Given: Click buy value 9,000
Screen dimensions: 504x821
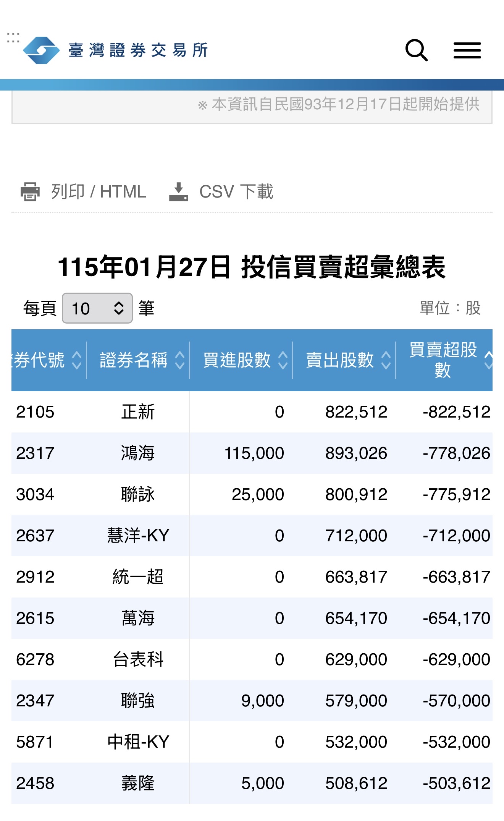Looking at the screenshot, I should pos(263,701).
